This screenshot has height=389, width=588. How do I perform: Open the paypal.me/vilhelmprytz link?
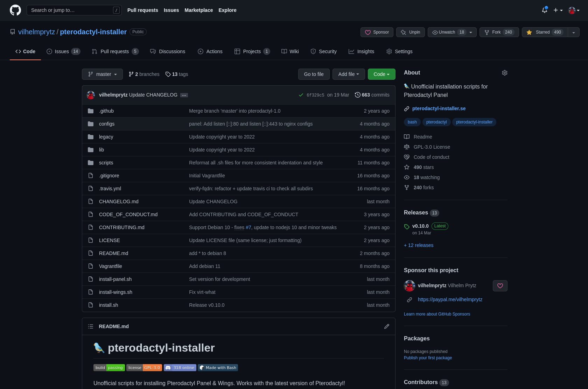click(x=450, y=299)
